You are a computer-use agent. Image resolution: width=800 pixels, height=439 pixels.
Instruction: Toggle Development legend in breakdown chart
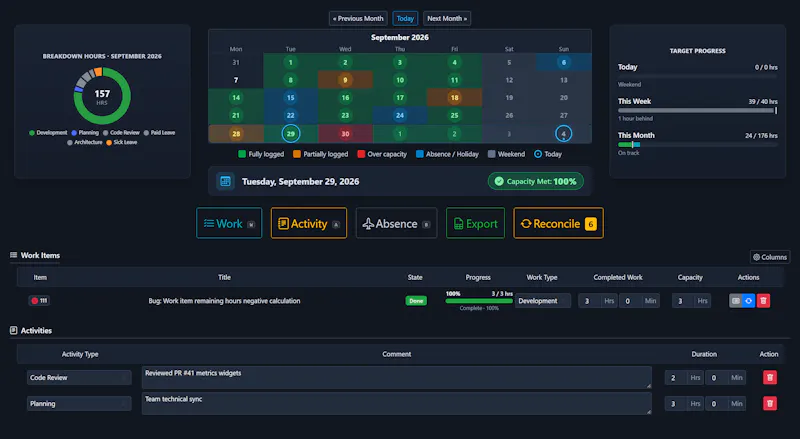pos(48,133)
